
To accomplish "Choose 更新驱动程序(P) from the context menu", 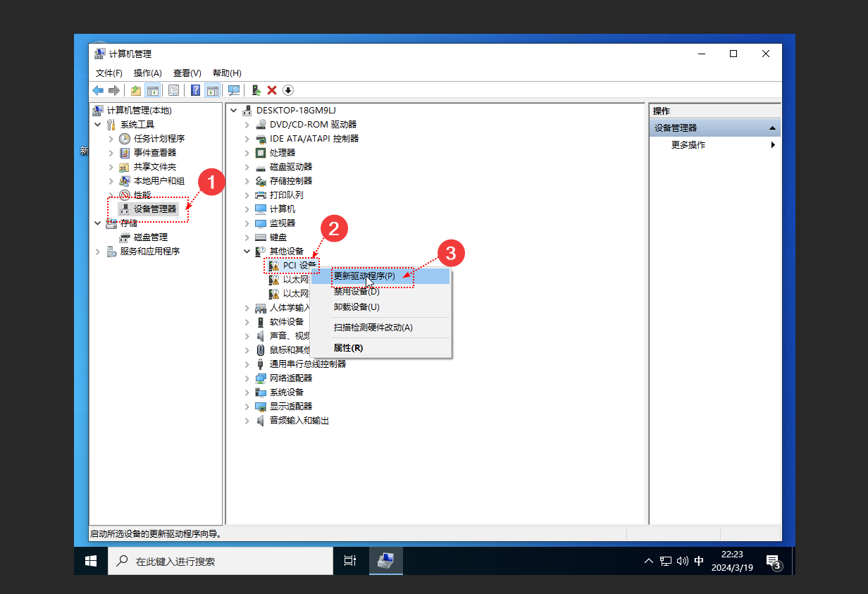I will coord(364,276).
